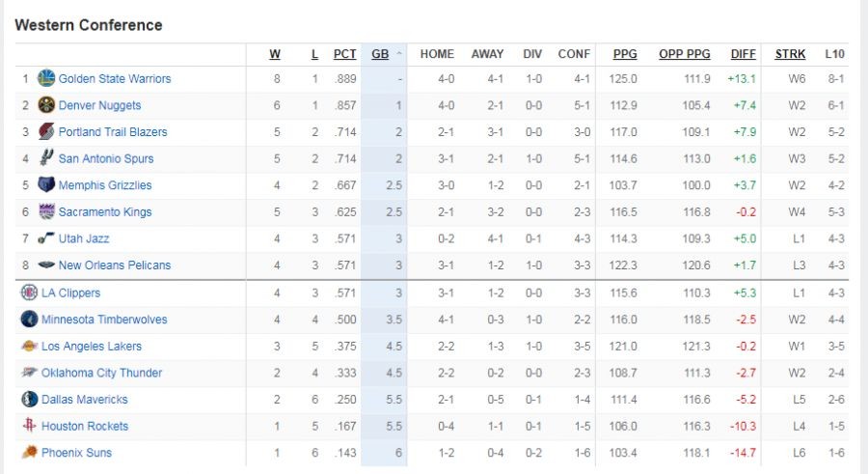Click the Houston Rockets logo icon
This screenshot has height=474, width=868.
point(29,426)
